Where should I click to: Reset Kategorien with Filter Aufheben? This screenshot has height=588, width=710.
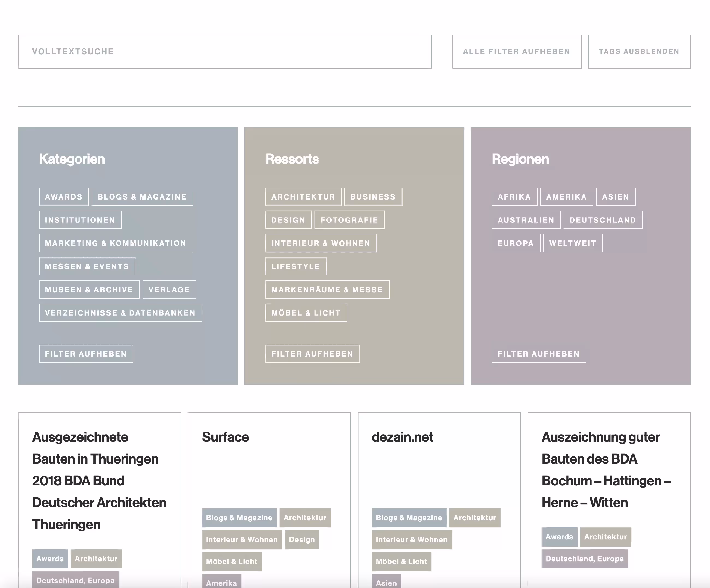[86, 354]
